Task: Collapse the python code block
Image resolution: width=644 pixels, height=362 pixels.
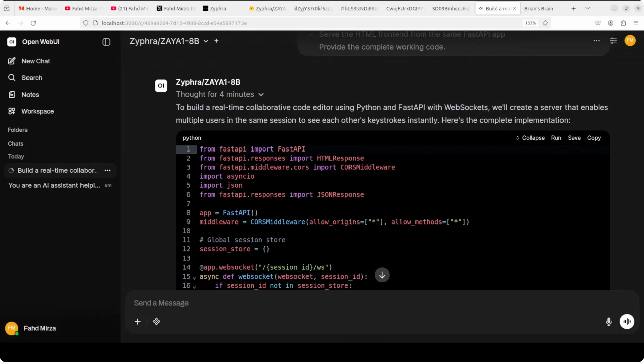Action: [530, 138]
